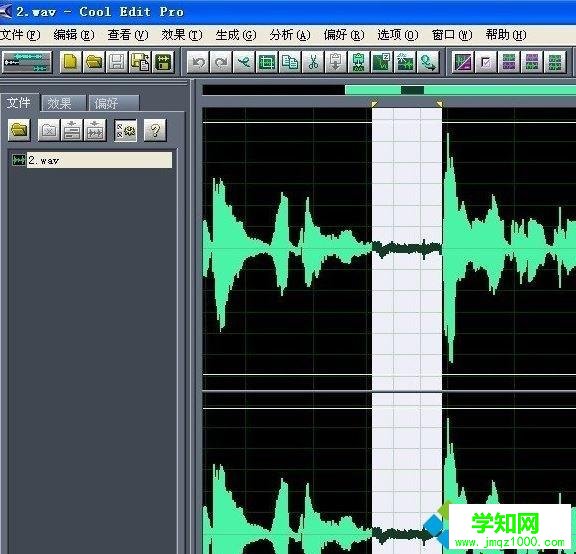Viewport: 576px width, 554px height.
Task: Open the 分析(A) menu
Action: coord(290,35)
